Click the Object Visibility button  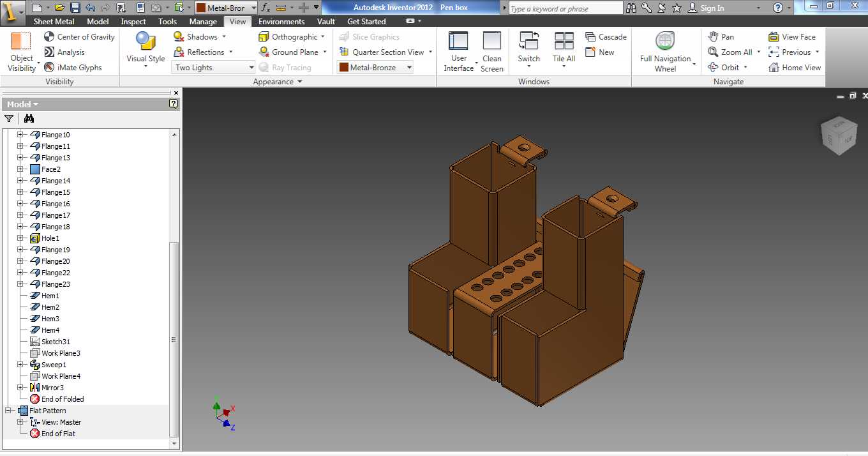pyautogui.click(x=22, y=51)
